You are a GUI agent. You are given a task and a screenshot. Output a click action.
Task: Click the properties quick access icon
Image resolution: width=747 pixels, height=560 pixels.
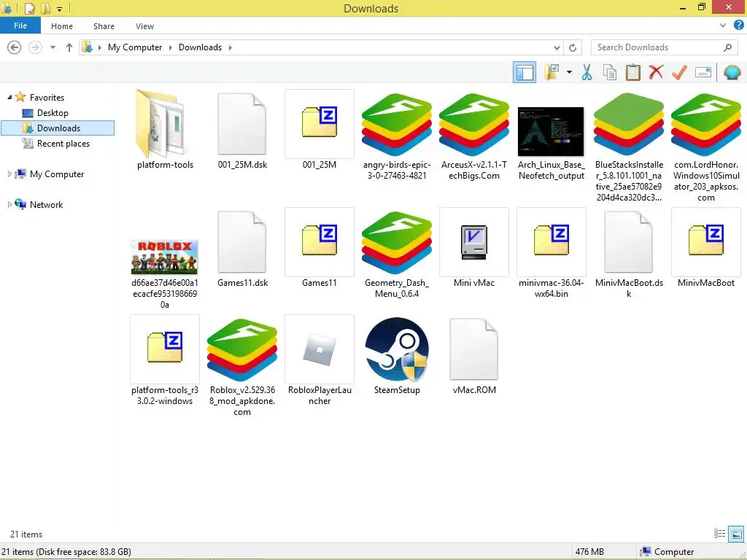[x=29, y=9]
